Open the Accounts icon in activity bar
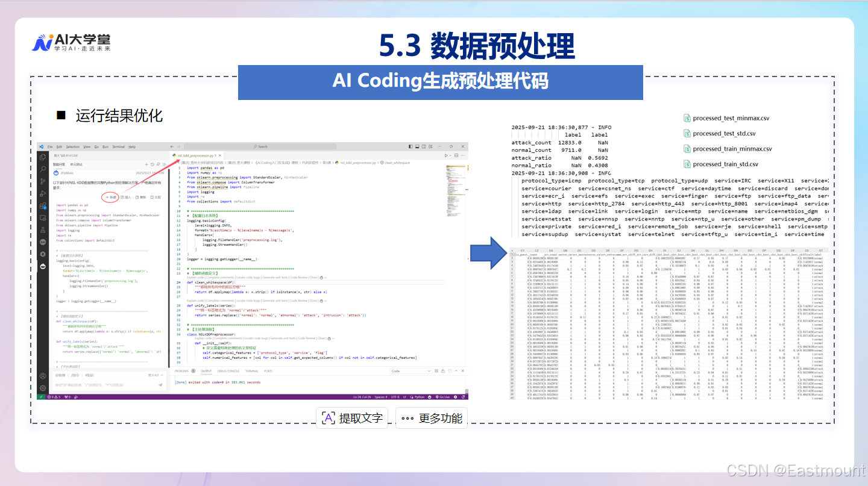 pyautogui.click(x=42, y=375)
